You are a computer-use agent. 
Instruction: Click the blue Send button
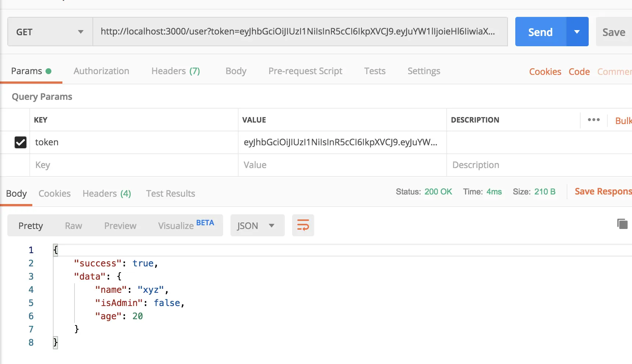tap(540, 32)
